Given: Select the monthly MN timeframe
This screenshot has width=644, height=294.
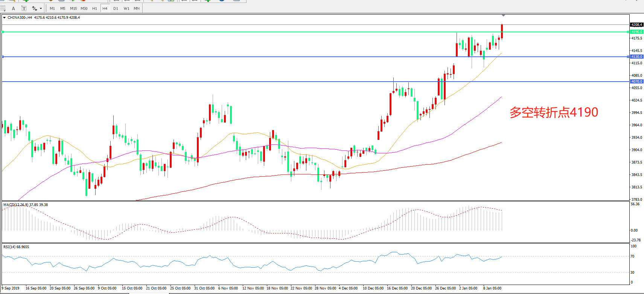Looking at the screenshot, I should pos(137,8).
